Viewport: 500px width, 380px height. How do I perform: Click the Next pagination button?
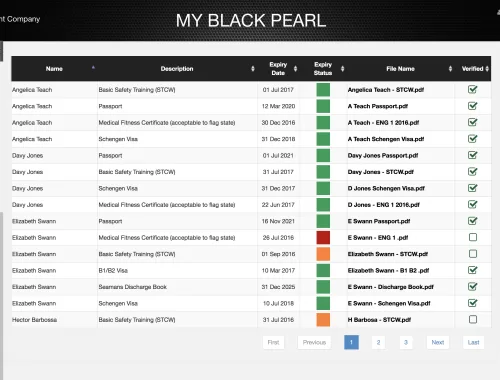pyautogui.click(x=438, y=342)
